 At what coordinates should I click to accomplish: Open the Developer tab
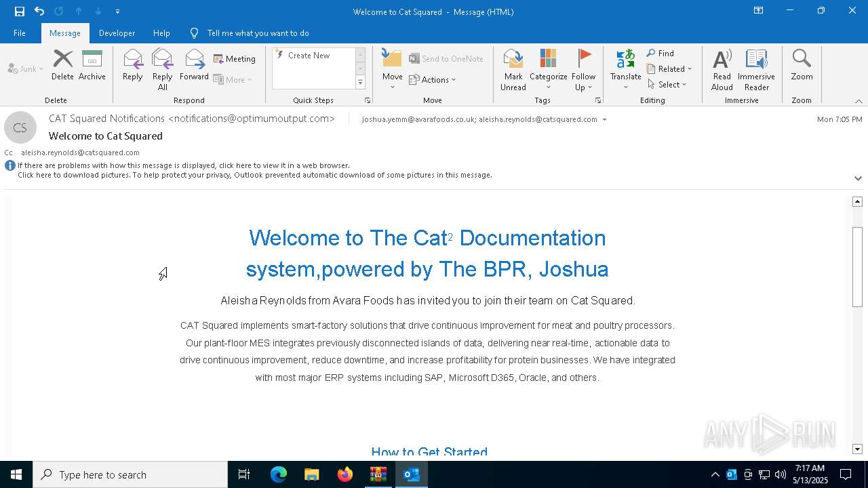117,33
